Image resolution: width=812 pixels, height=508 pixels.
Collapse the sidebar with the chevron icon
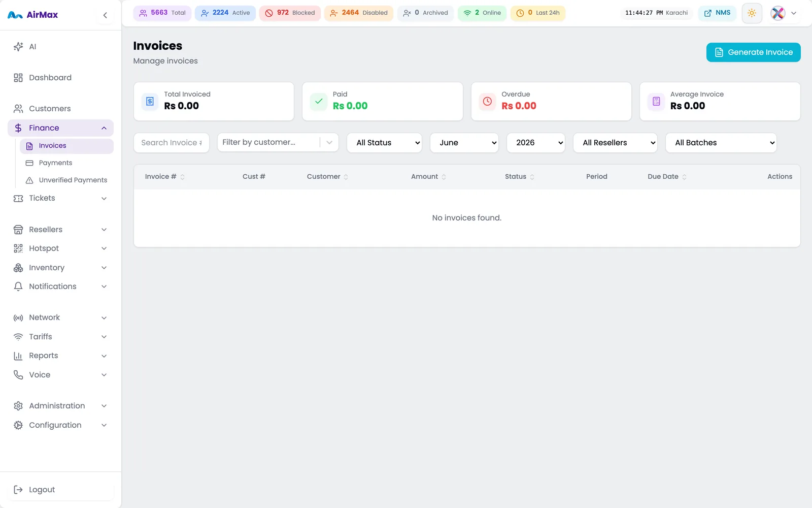pyautogui.click(x=105, y=15)
